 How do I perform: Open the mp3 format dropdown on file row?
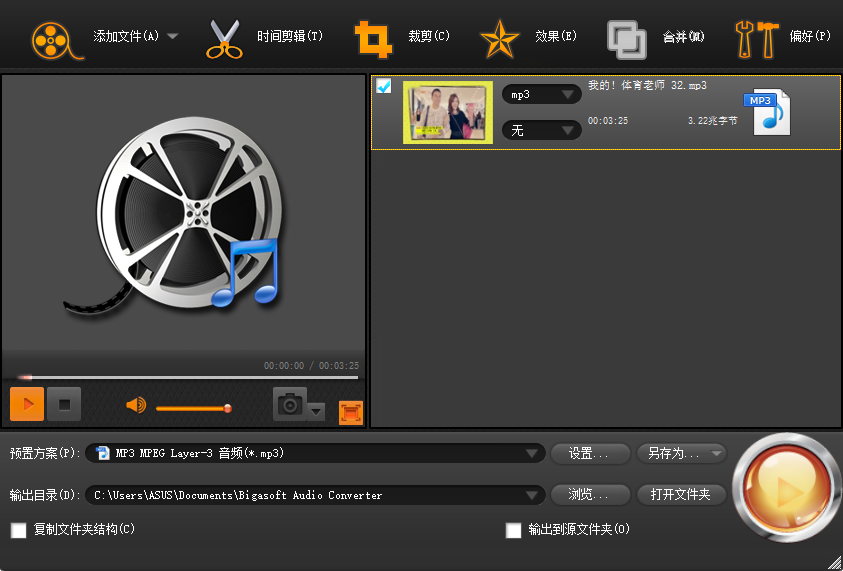(541, 95)
